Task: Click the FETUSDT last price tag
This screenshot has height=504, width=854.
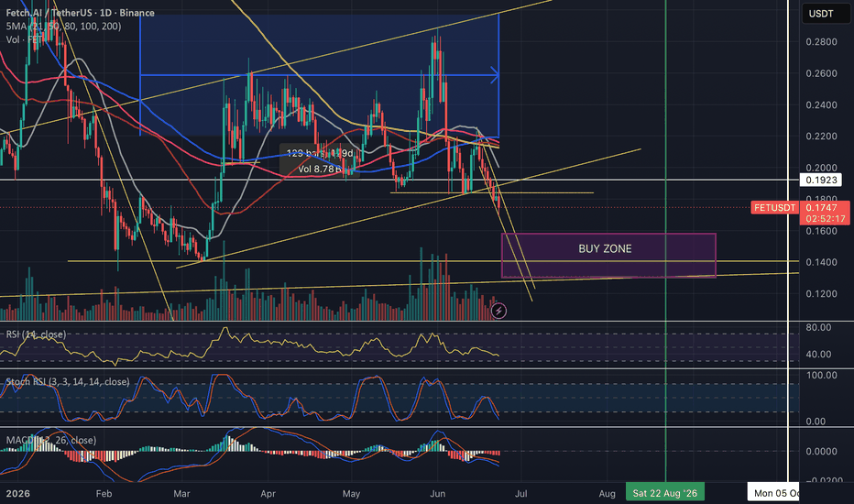Action: 774,208
